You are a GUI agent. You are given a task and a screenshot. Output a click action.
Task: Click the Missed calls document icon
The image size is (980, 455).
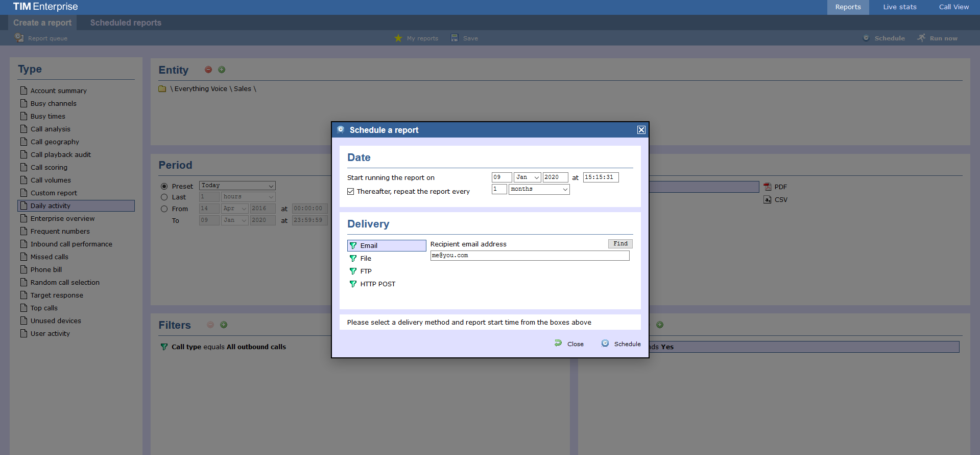[23, 257]
